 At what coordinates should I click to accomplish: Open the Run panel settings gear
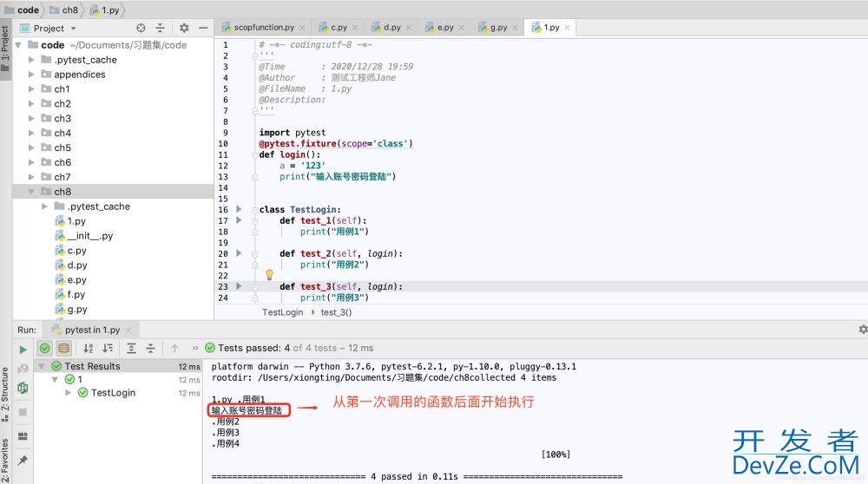coord(863,329)
